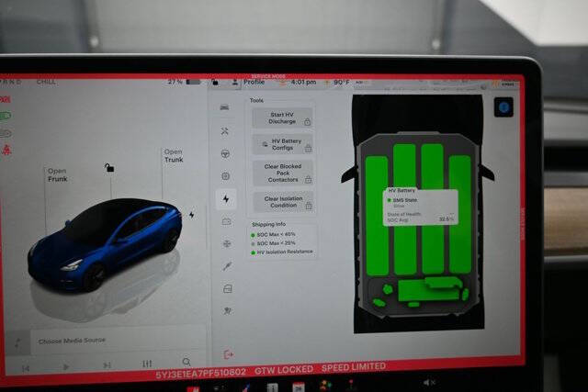Tap the VIN text in red footer
Viewport: 588px width, 392px height.
[201, 373]
